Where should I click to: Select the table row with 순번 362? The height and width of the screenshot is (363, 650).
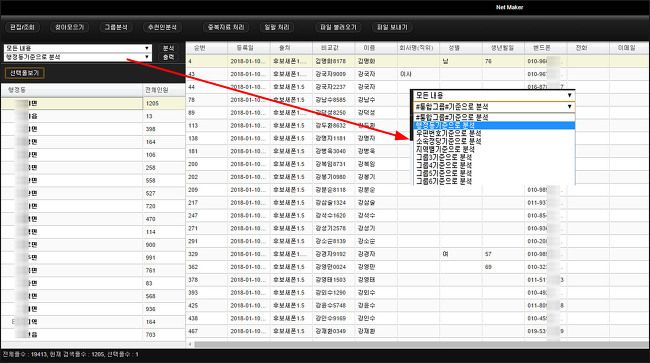pos(417,266)
